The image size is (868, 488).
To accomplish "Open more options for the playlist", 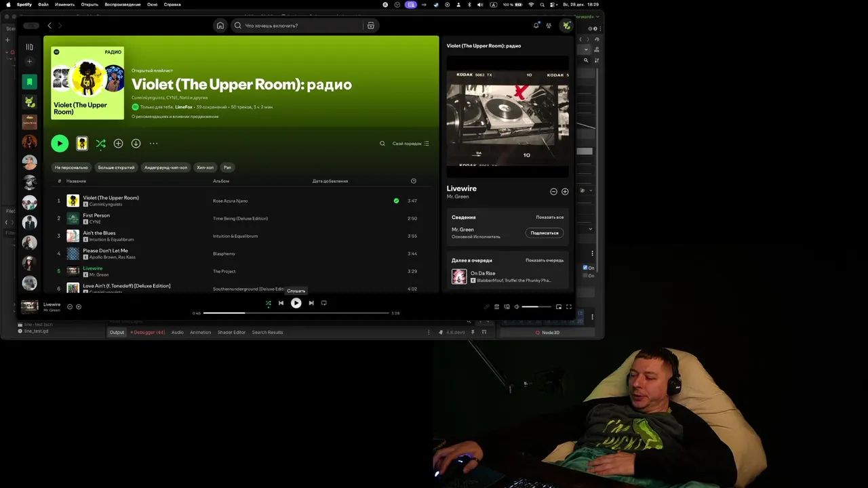I will click(153, 143).
